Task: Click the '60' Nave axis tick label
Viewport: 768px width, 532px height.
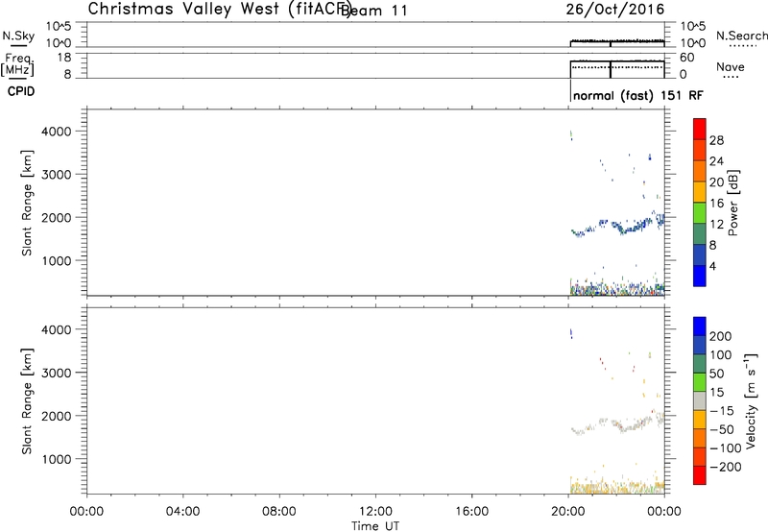Action: pos(686,58)
